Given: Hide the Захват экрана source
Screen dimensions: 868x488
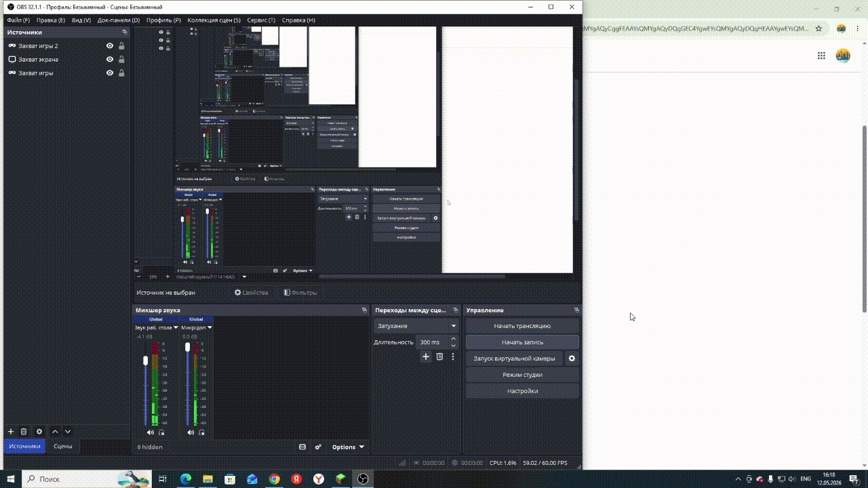Looking at the screenshot, I should pos(110,60).
